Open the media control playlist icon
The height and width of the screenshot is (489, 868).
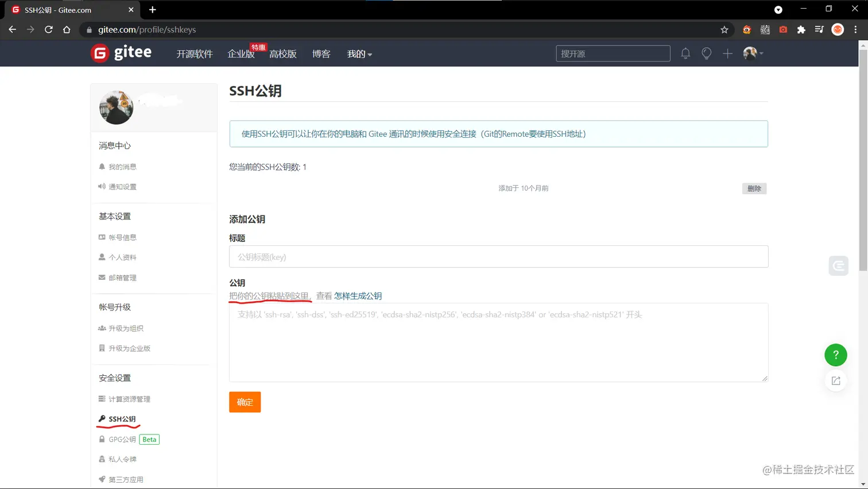click(x=819, y=29)
